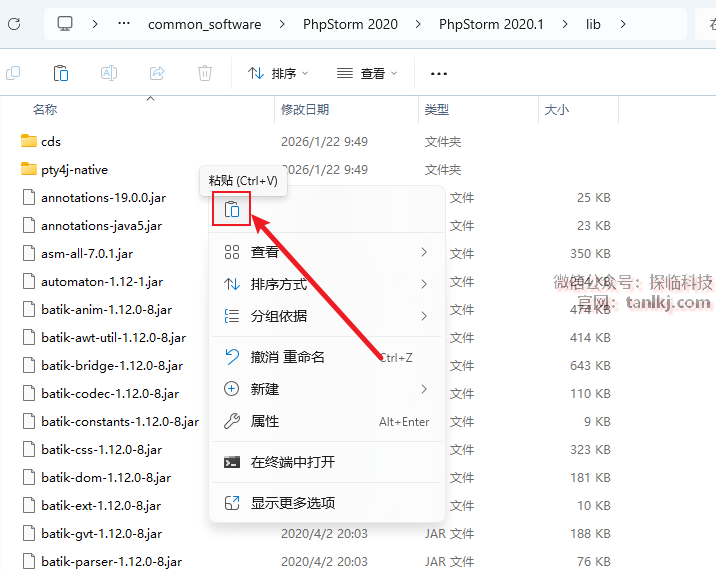Select file batik-constants-1.12.0-8.jar
The height and width of the screenshot is (576, 716).
(x=120, y=421)
